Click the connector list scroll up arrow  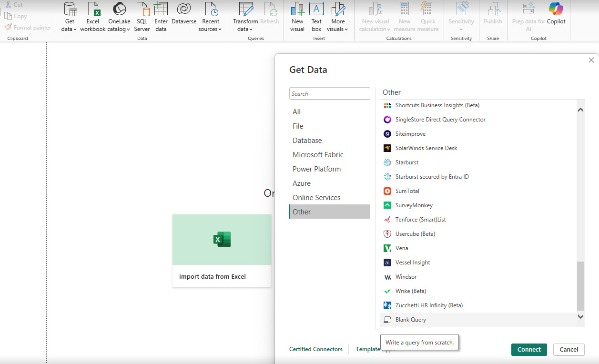[x=580, y=110]
